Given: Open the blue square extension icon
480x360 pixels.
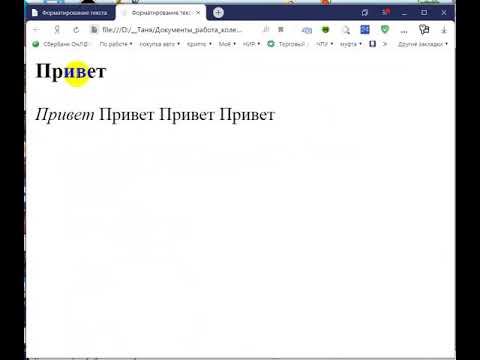Looking at the screenshot, I should click(x=365, y=30).
